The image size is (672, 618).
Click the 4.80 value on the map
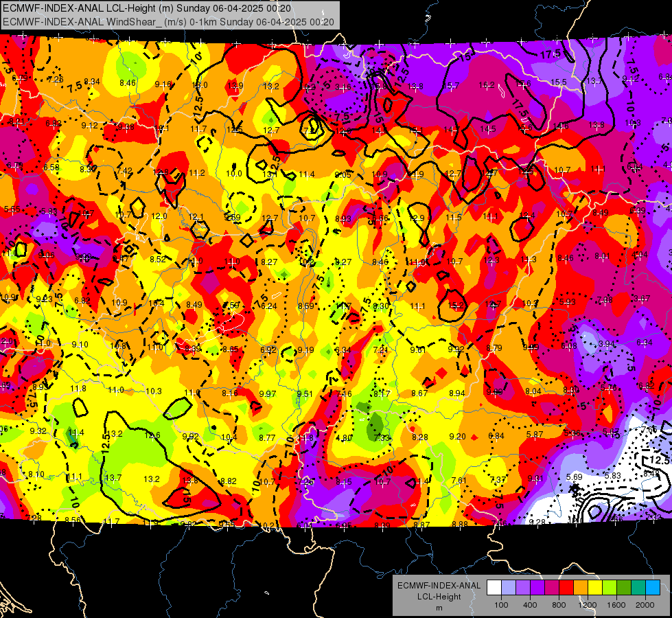click(344, 438)
